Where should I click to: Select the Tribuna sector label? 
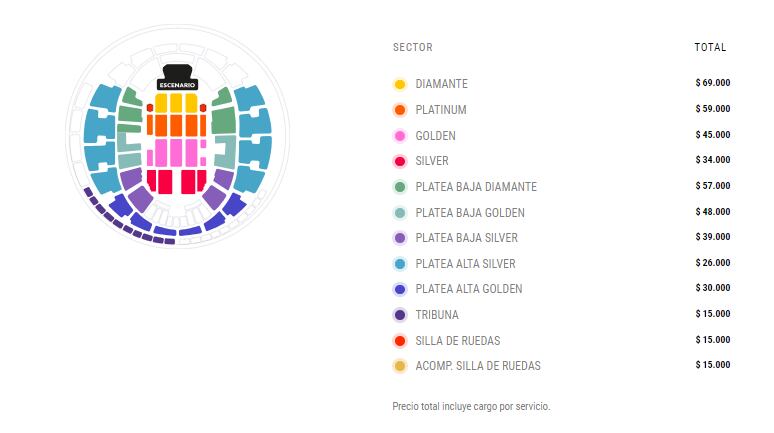(439, 315)
